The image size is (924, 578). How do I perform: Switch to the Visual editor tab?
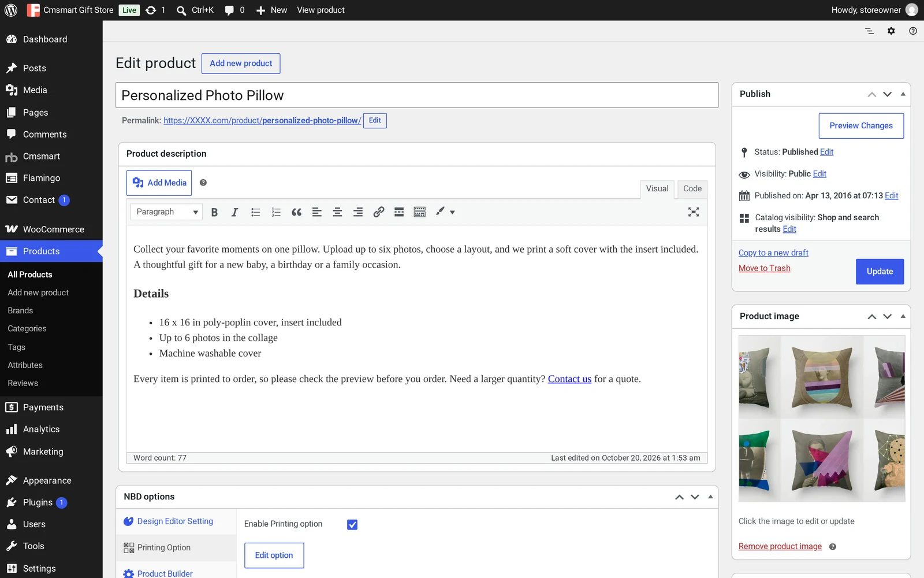pyautogui.click(x=657, y=188)
